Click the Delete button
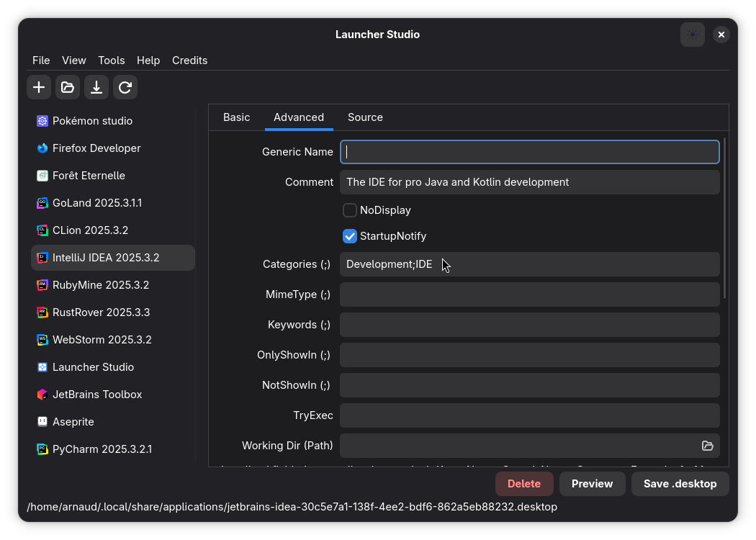The width and height of the screenshot is (756, 540). [x=524, y=484]
